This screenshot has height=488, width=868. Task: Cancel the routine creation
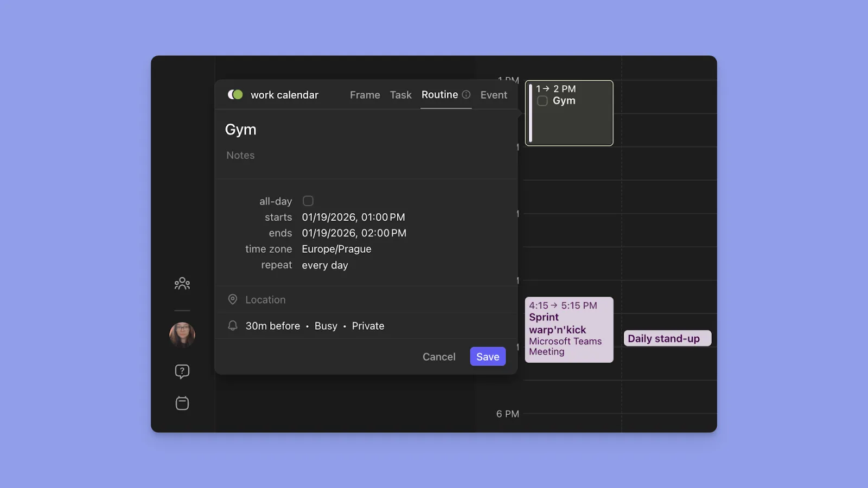click(439, 357)
